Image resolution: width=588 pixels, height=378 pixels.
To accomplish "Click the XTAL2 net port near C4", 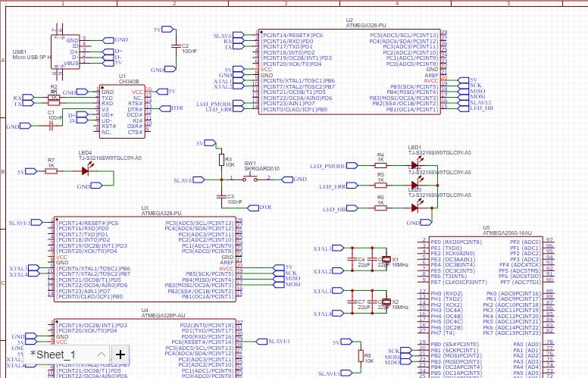I will coord(338,270).
